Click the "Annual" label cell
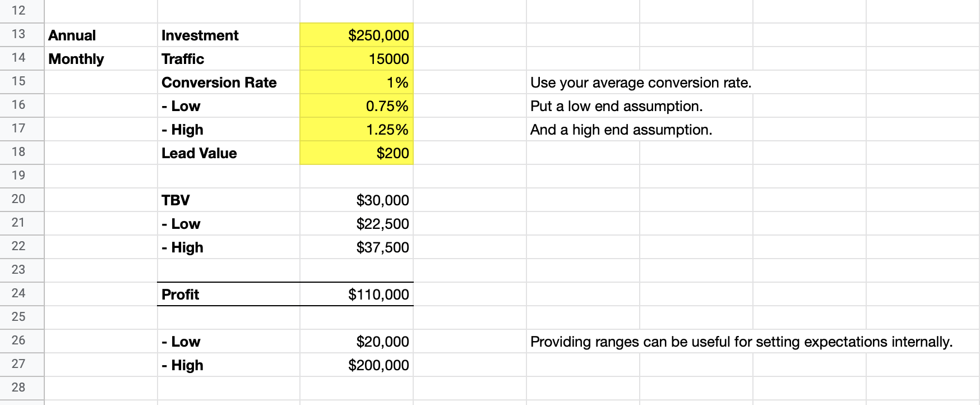The width and height of the screenshot is (980, 405). coord(72,35)
